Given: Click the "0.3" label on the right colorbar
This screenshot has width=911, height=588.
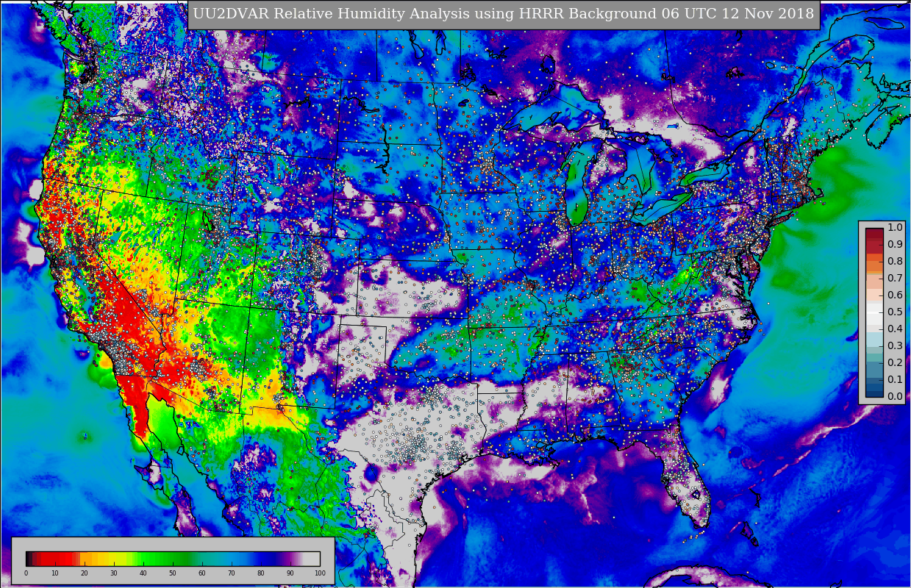Looking at the screenshot, I should click(895, 345).
